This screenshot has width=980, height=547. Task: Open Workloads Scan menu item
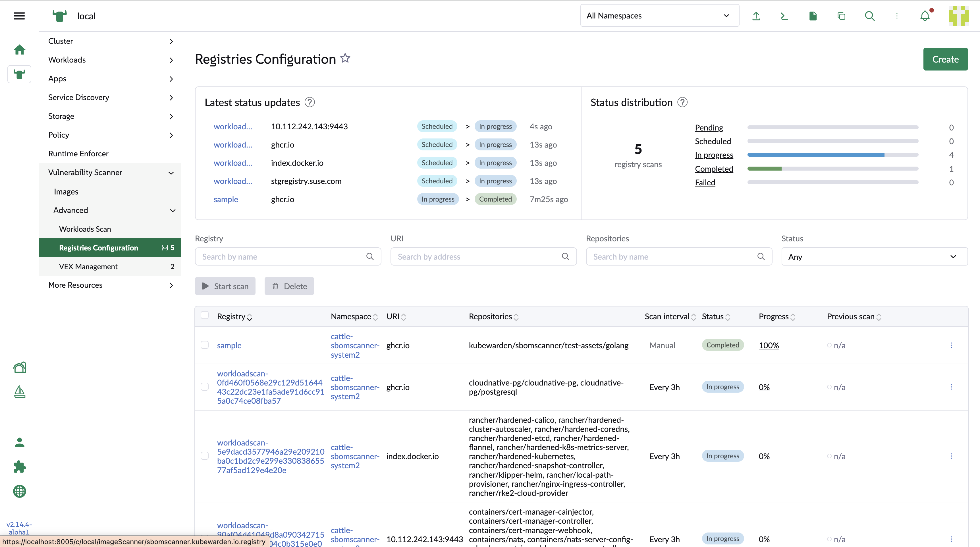tap(109, 229)
